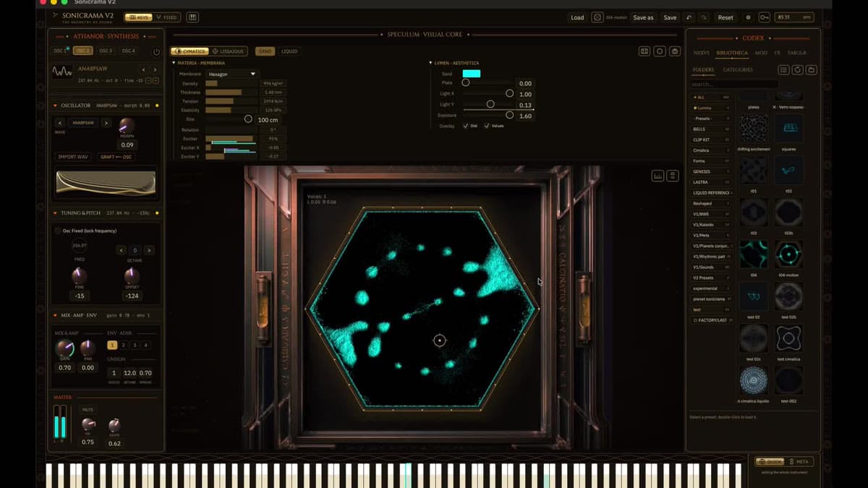Screen dimensions: 868x488
Task: Click the Fine tuning knob
Action: click(79, 277)
